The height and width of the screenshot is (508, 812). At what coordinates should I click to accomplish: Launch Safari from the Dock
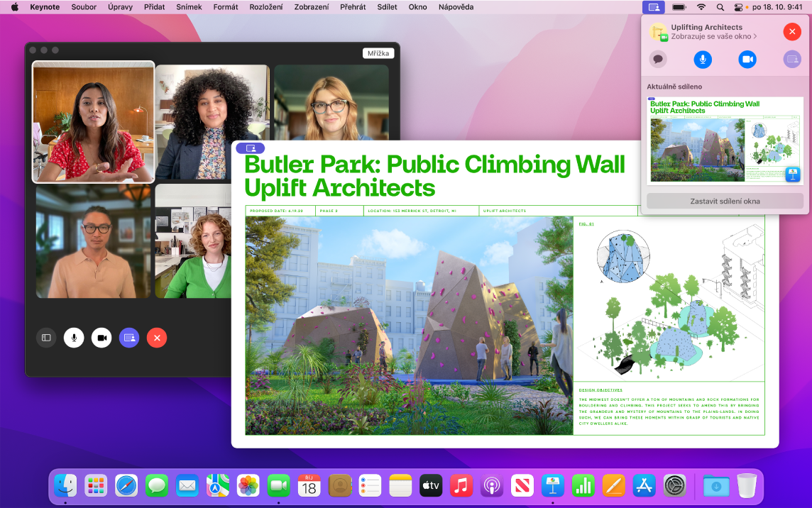coord(126,486)
